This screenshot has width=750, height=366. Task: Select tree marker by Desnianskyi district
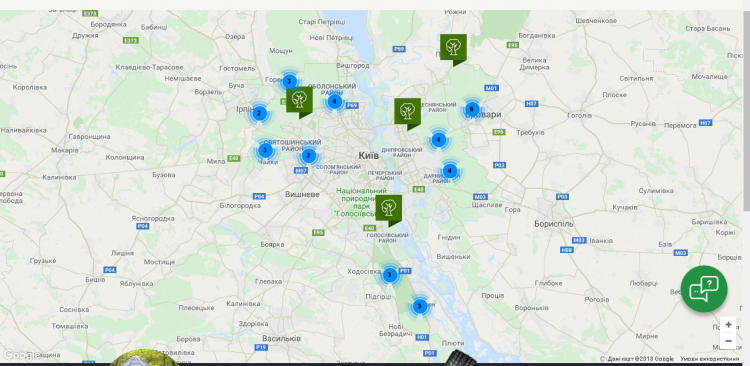coord(407,113)
